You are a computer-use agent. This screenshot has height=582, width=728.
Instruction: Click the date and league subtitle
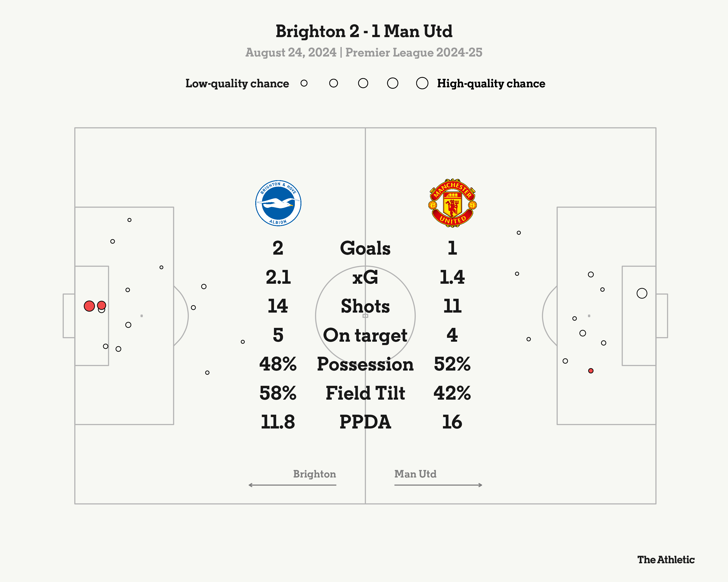click(x=364, y=53)
